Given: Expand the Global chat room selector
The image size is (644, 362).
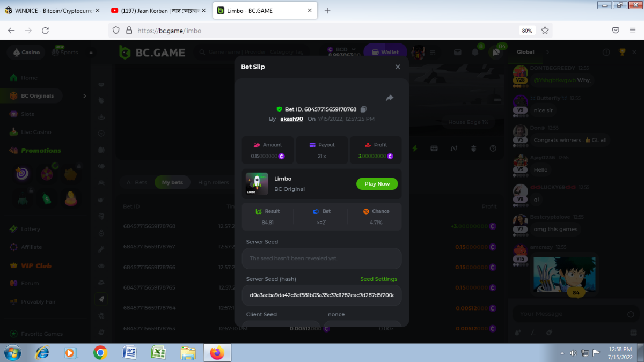Looking at the screenshot, I should click(547, 52).
